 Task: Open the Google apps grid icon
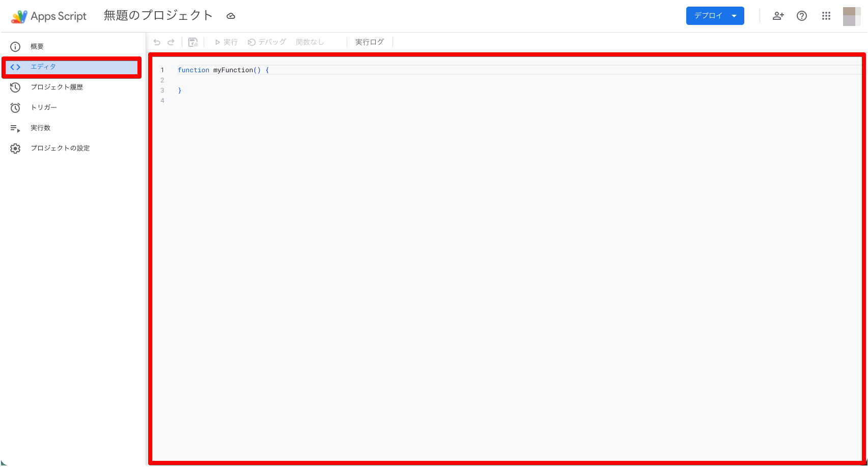tap(826, 16)
